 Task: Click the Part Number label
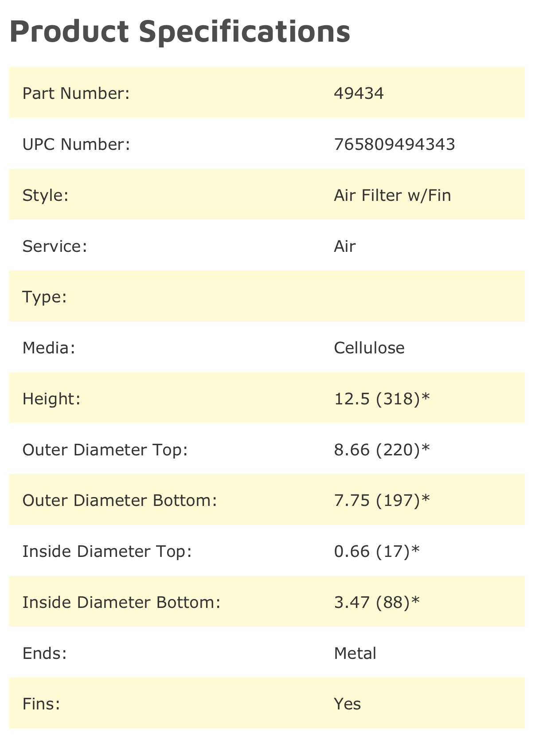tap(76, 94)
